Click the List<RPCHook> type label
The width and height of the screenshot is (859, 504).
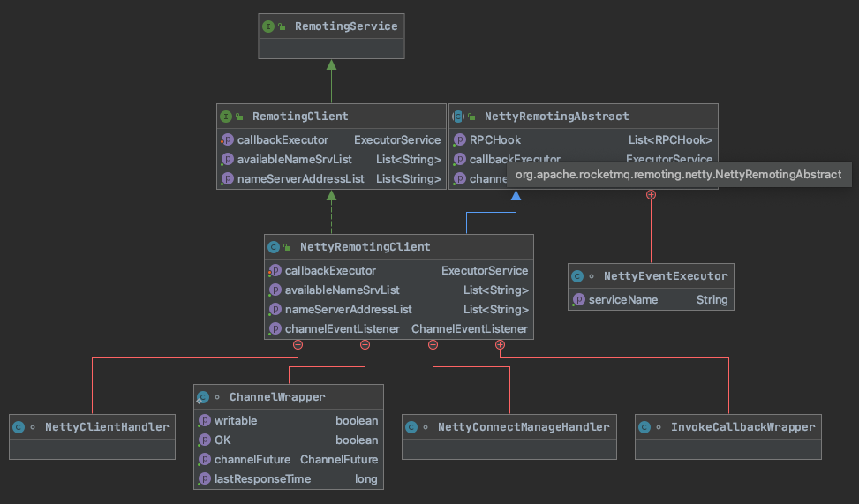tap(670, 139)
